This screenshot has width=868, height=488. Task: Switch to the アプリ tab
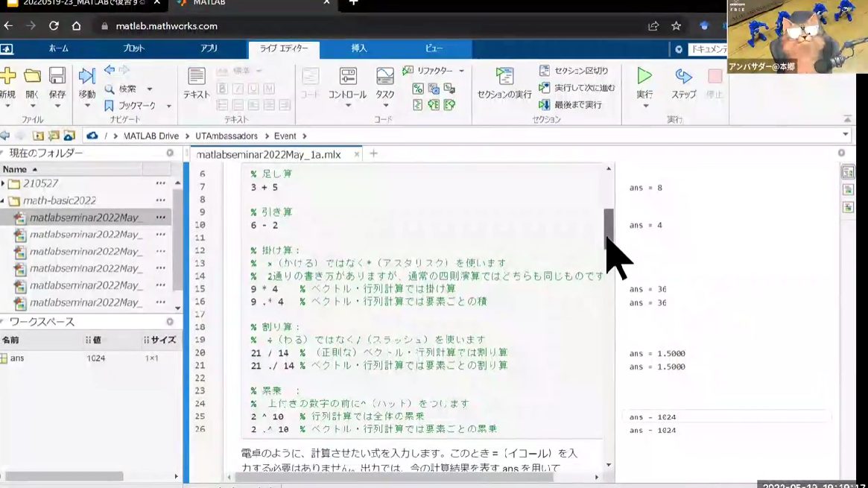209,48
